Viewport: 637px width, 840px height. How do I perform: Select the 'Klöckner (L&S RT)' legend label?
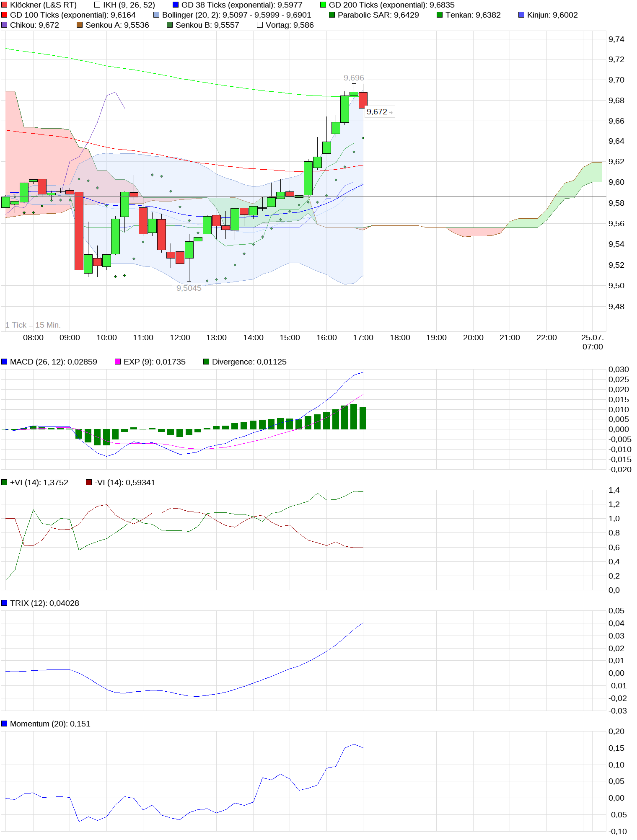(43, 5)
